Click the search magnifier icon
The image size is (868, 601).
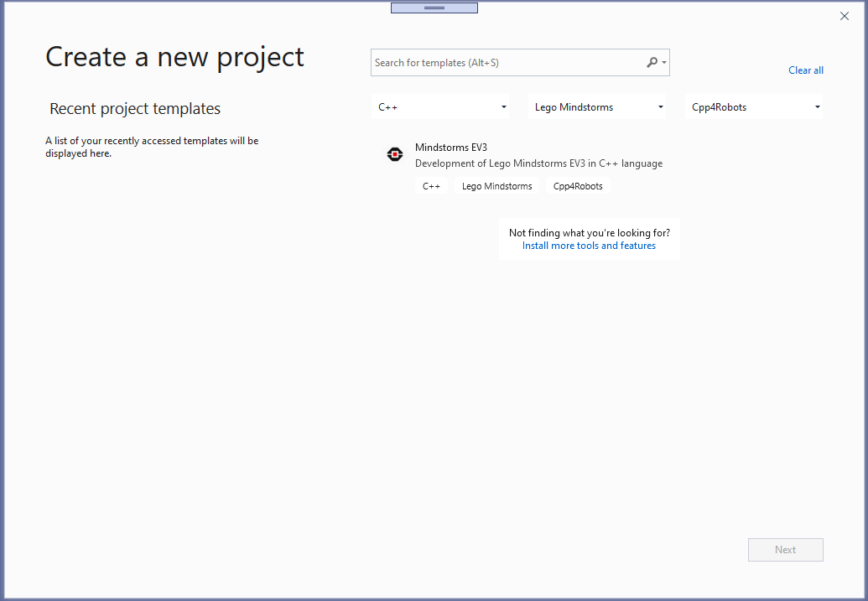[652, 63]
